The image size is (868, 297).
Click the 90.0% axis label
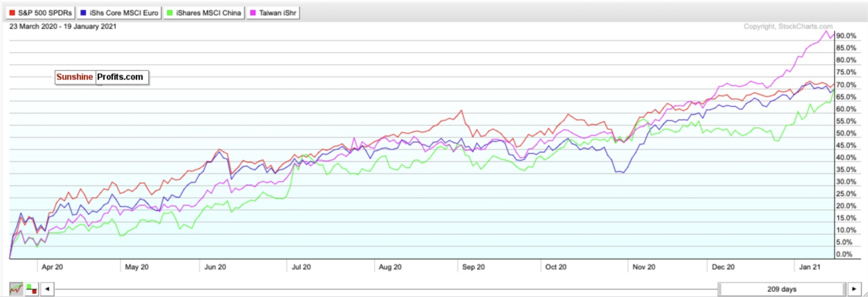[x=846, y=36]
